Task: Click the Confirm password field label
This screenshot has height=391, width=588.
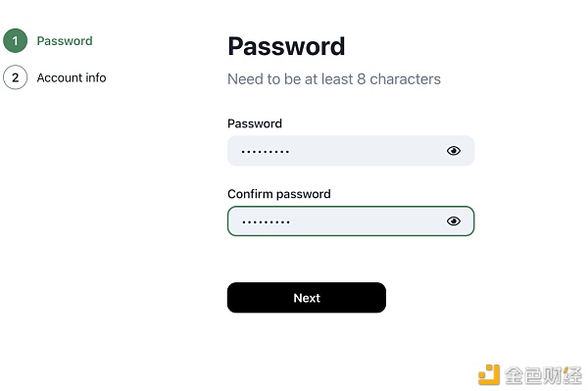Action: tap(279, 194)
